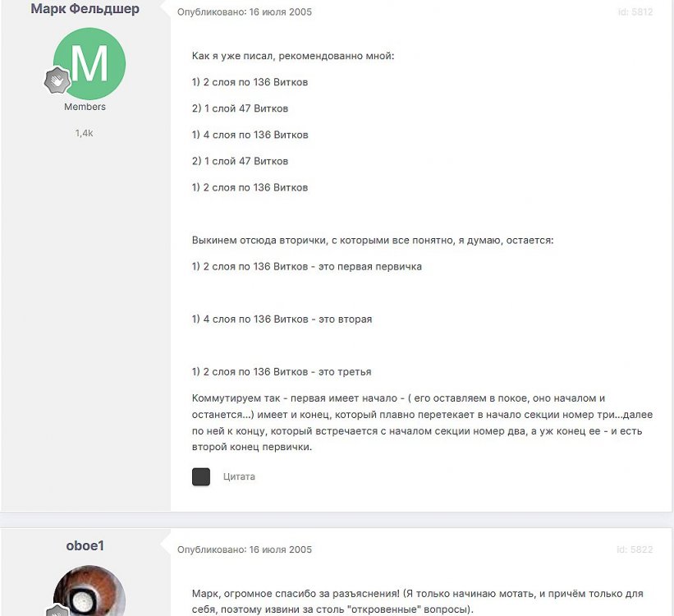Tick the multi-quote checkbox beside Цитата
The image size is (674, 616).
(x=201, y=476)
